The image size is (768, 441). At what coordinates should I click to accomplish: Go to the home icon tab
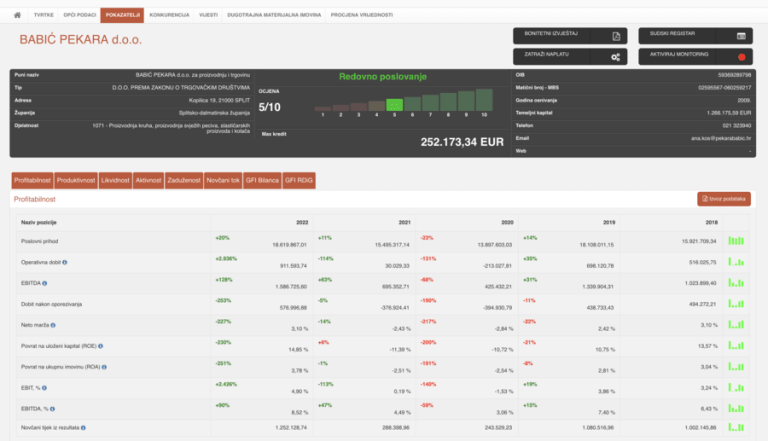click(16, 16)
